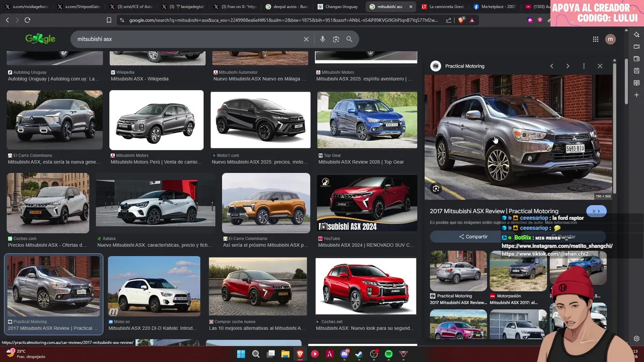Open the 'Mitsubishi ASX Review 2026 | Top Gear' link
Viewport: 644px width, 362px height.
pos(361,162)
